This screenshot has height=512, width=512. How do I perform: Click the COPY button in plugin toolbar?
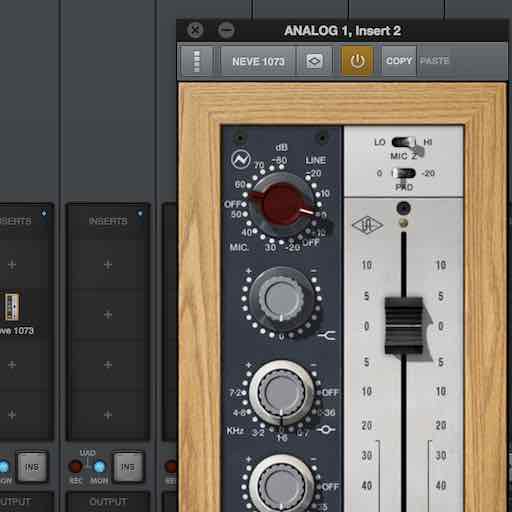click(399, 61)
